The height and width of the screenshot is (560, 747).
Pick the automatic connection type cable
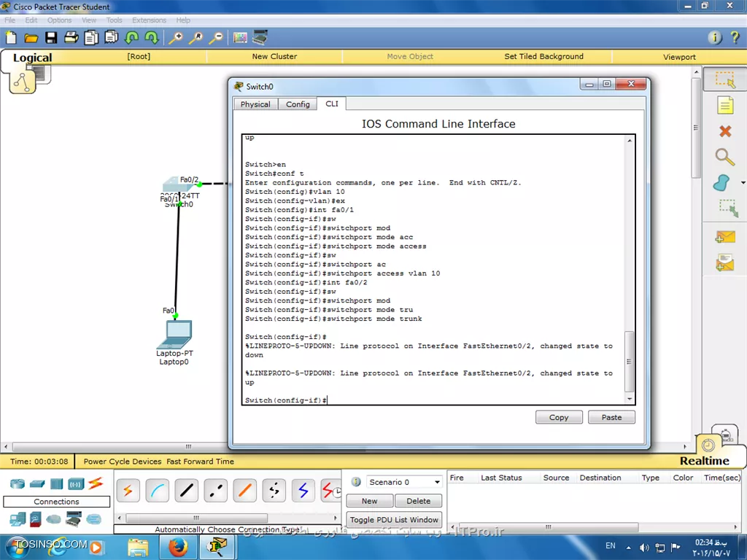coord(128,491)
